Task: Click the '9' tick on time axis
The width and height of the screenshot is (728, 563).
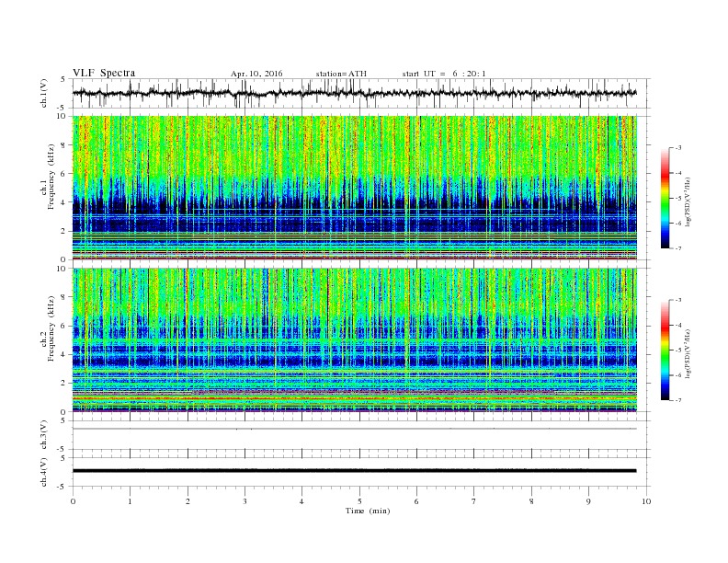Action: click(589, 501)
